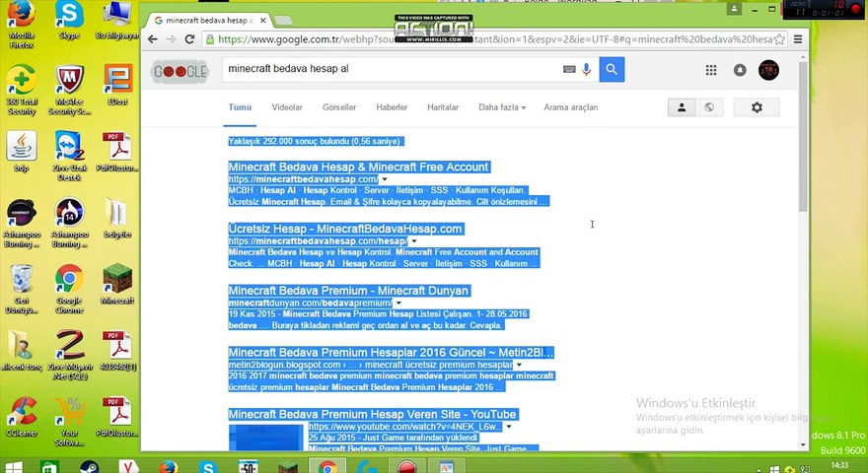Click taskbar clock showing 14:33
This screenshot has width=868, height=473.
[839, 466]
